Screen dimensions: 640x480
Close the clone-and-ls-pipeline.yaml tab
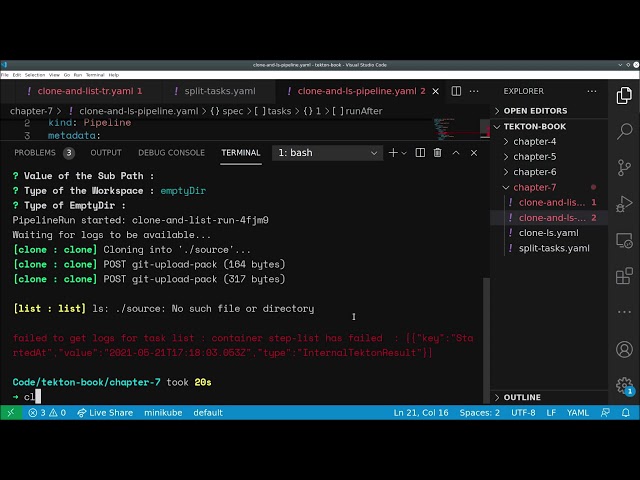click(436, 91)
